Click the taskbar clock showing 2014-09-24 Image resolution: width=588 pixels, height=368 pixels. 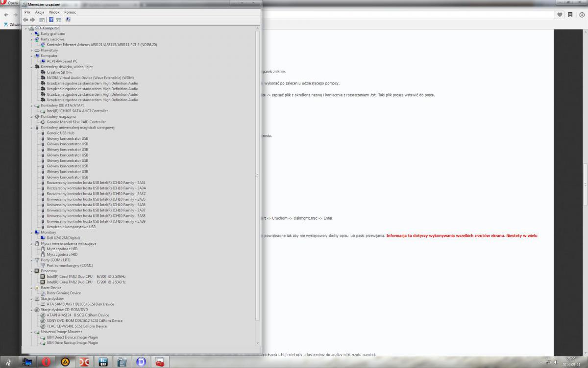coord(571,362)
